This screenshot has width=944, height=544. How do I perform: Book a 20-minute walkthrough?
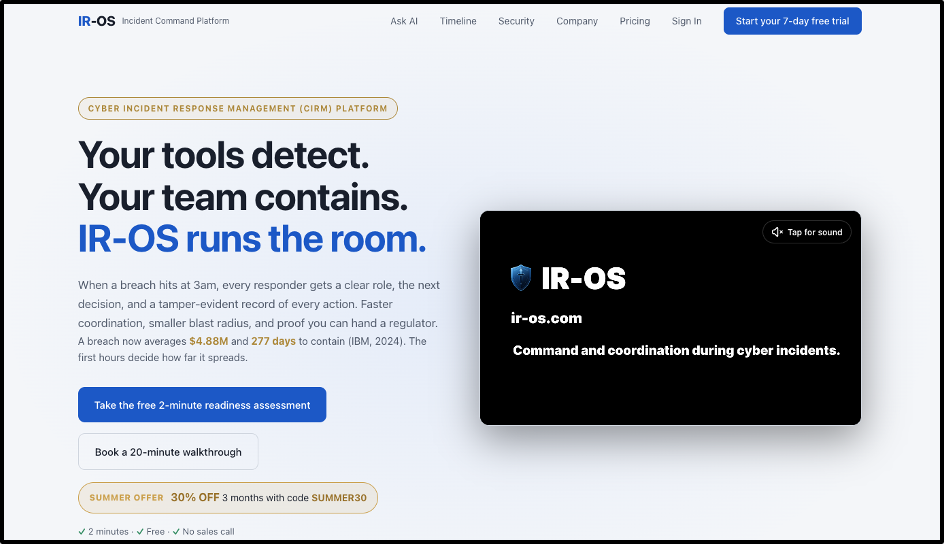[168, 451]
